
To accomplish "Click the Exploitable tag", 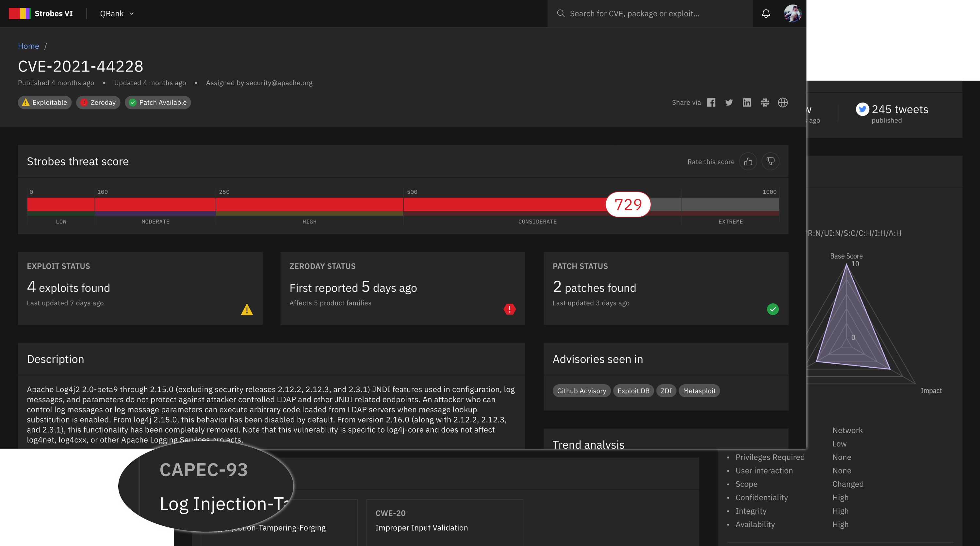I will coord(44,102).
